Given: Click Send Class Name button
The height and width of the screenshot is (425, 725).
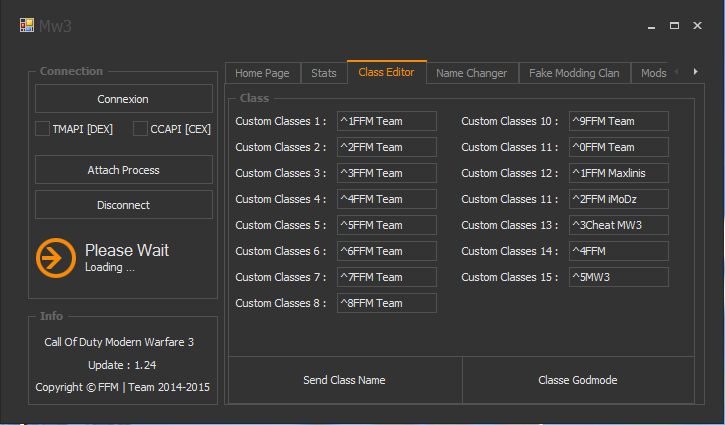Looking at the screenshot, I should 344,380.
